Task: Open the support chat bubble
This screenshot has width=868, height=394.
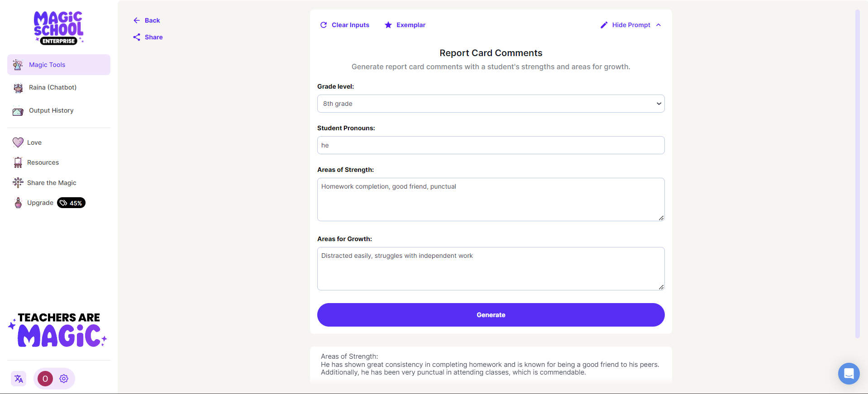Action: (x=849, y=374)
